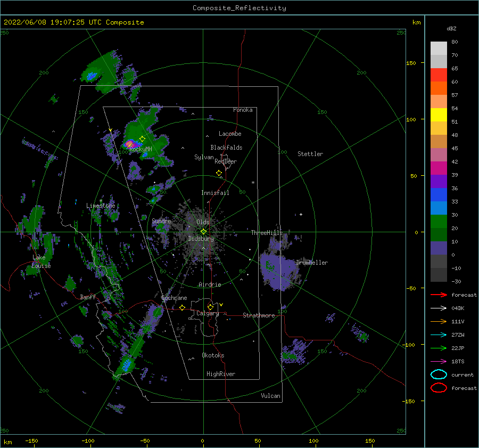Screen dimensions: 479x448
Task: Click the blue-core storm cell at top left
Action: coord(92,76)
